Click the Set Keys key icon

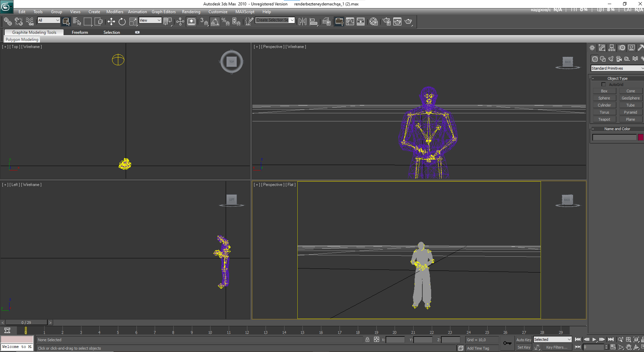(x=507, y=343)
